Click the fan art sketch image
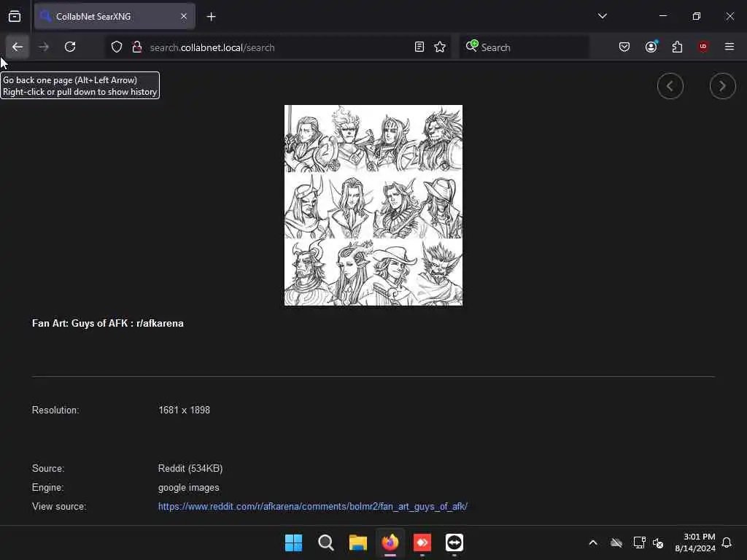The height and width of the screenshot is (560, 747). 373,205
